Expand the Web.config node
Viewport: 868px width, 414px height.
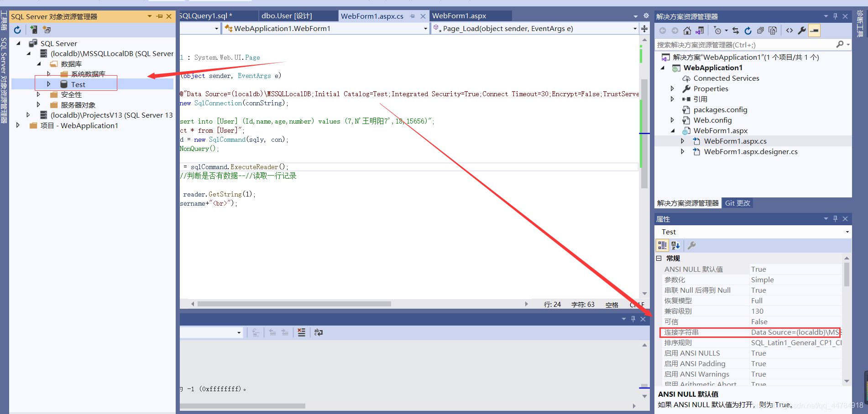pyautogui.click(x=672, y=120)
